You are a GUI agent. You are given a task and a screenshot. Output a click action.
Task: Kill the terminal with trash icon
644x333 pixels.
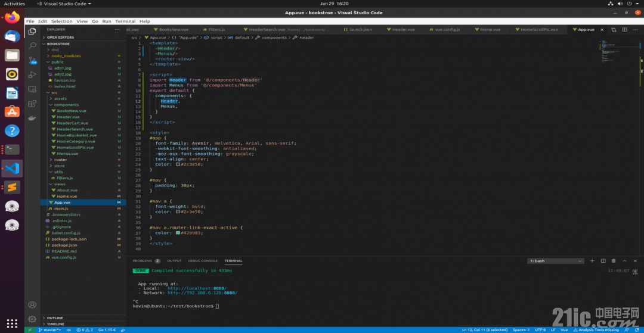(x=614, y=261)
